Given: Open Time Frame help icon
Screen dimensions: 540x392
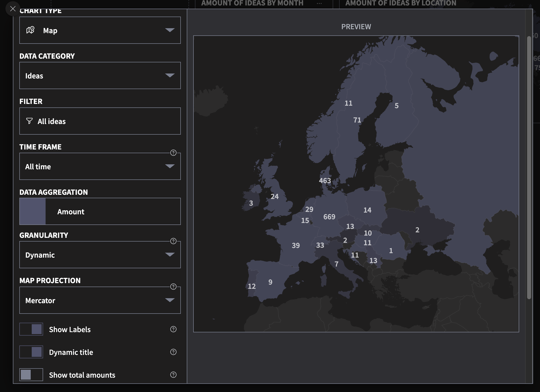Looking at the screenshot, I should [x=173, y=153].
